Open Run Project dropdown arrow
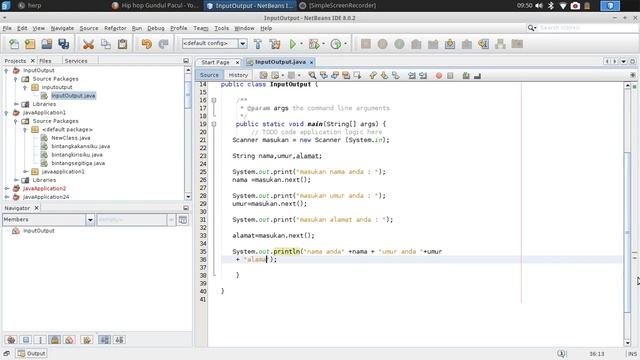The image size is (640, 360). coord(302,44)
